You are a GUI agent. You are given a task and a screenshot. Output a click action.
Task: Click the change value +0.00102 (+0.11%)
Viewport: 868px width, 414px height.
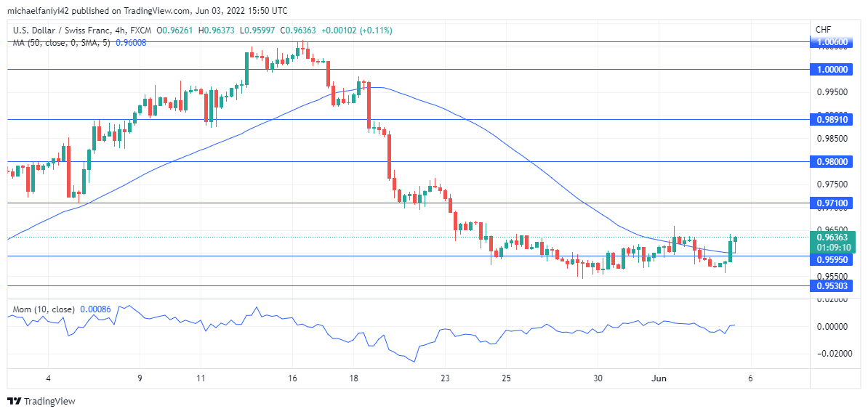point(358,31)
